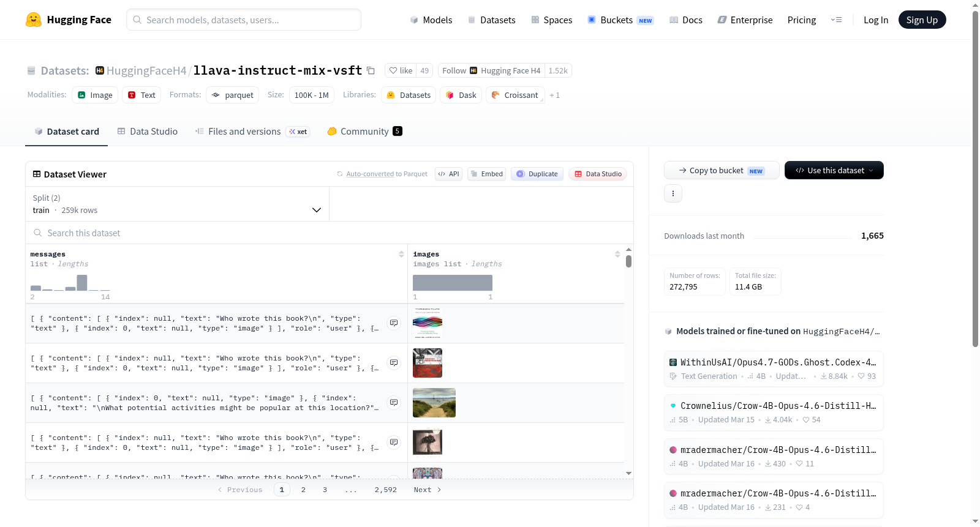980x527 pixels.
Task: Show the additional +1 libraries
Action: [x=555, y=95]
